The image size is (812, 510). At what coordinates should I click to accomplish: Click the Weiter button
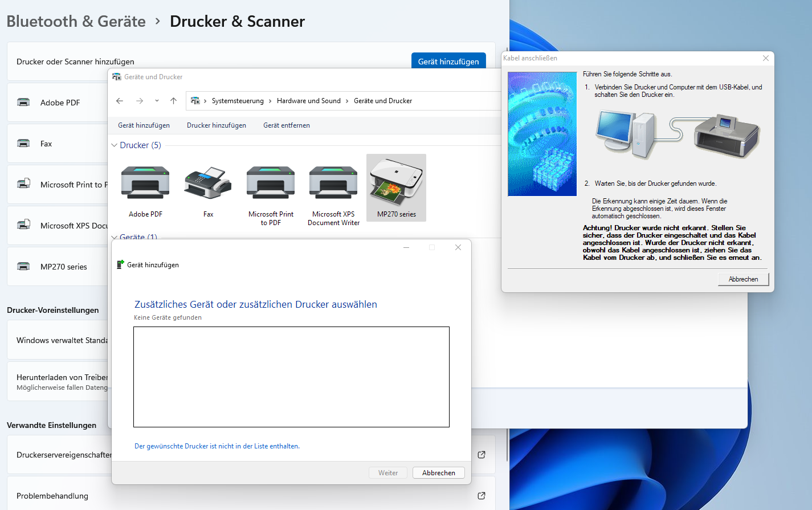tap(388, 473)
